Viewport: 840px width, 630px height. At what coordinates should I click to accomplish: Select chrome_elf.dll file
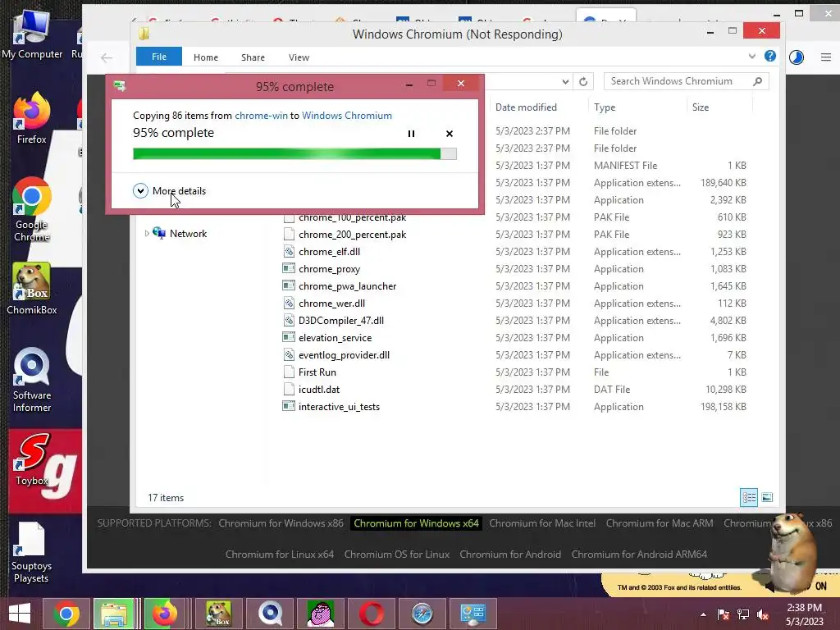tap(329, 251)
